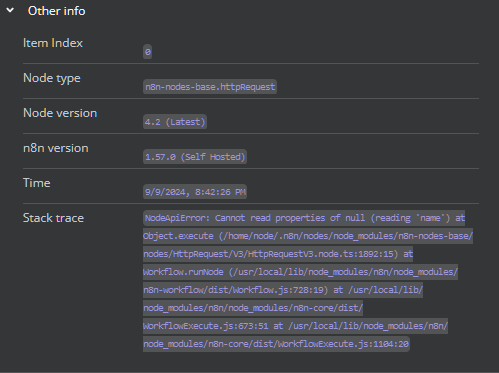Click the 4.2 (Latest) value
The height and width of the screenshot is (373, 499).
[175, 122]
